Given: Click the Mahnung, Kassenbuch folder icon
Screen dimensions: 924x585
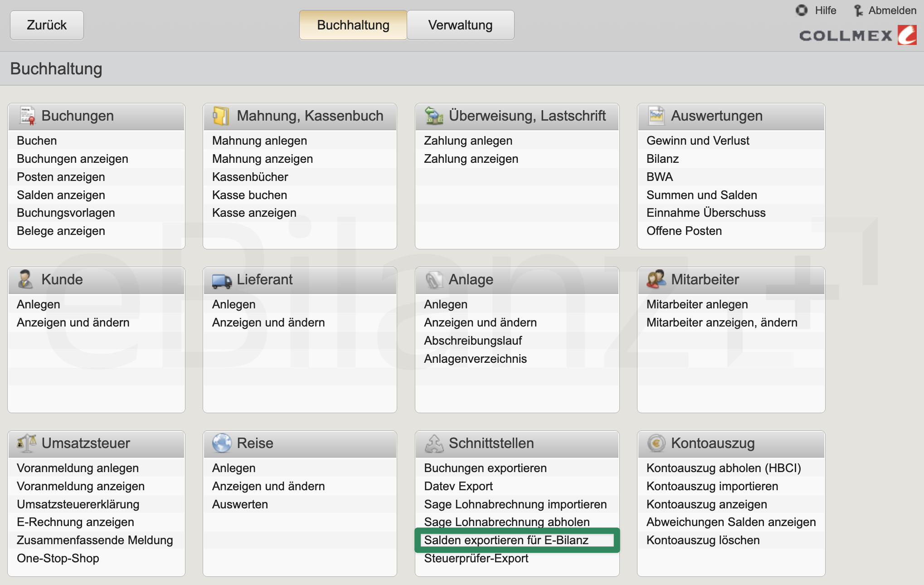Looking at the screenshot, I should [x=221, y=116].
